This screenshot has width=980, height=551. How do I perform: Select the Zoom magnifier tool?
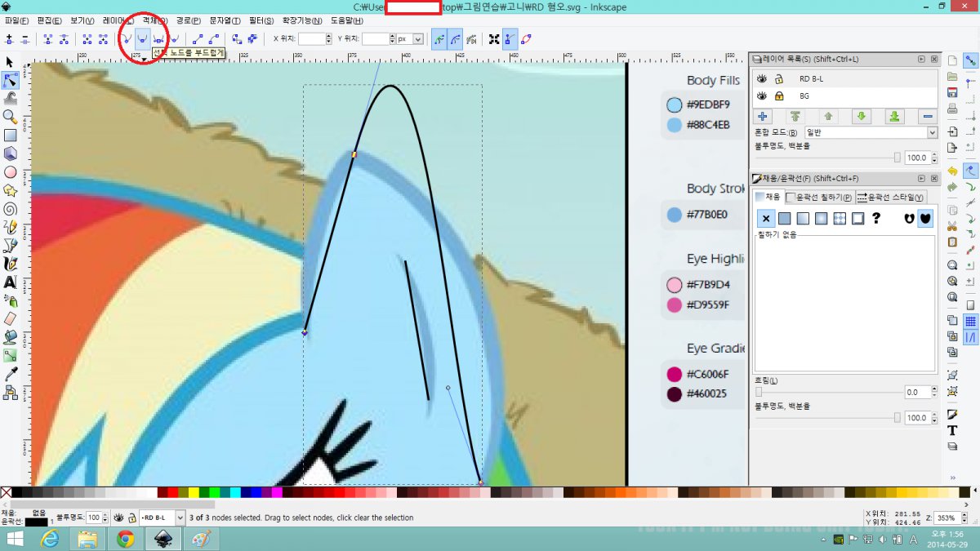click(x=11, y=117)
